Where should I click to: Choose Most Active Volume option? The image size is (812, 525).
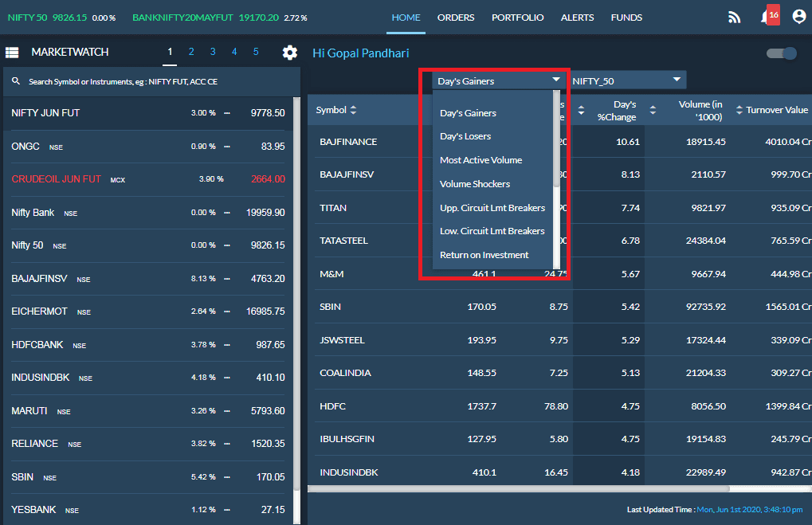coord(481,160)
